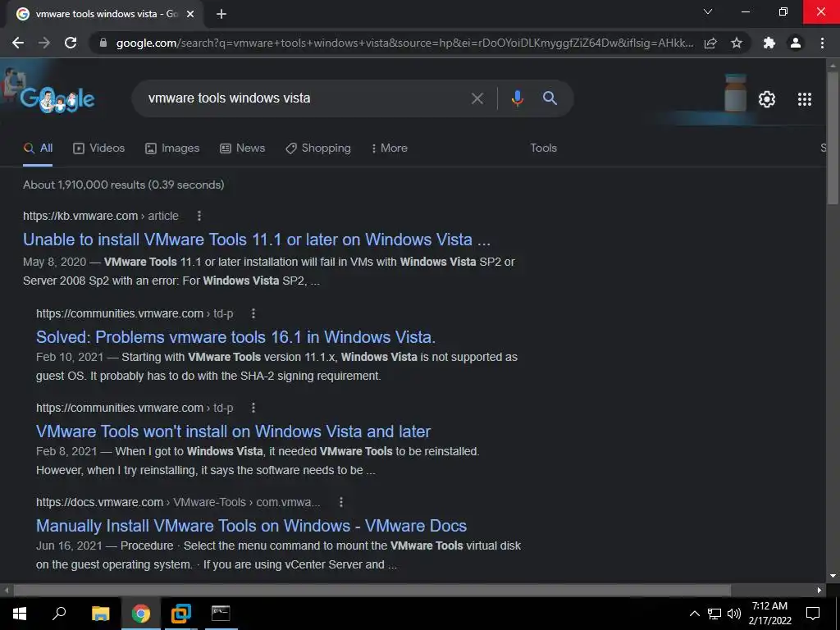Image resolution: width=840 pixels, height=630 pixels.
Task: Clear the search box with X
Action: [x=477, y=98]
